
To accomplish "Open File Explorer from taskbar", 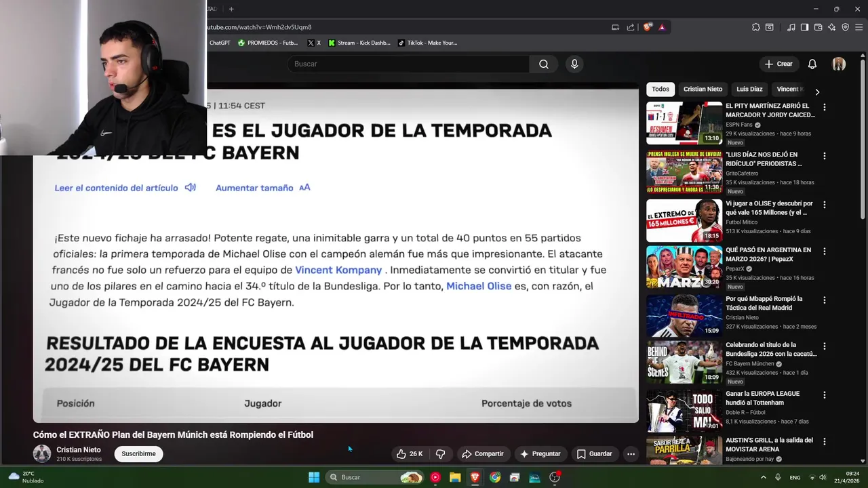I will [455, 477].
